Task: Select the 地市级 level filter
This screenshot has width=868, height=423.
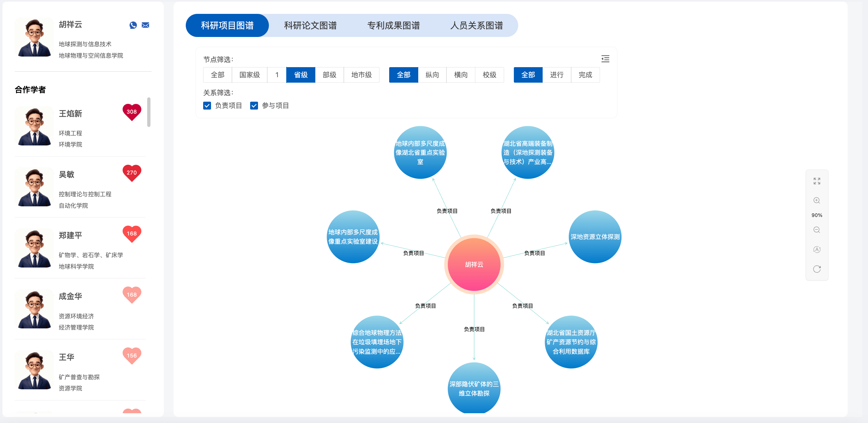Action: (361, 75)
